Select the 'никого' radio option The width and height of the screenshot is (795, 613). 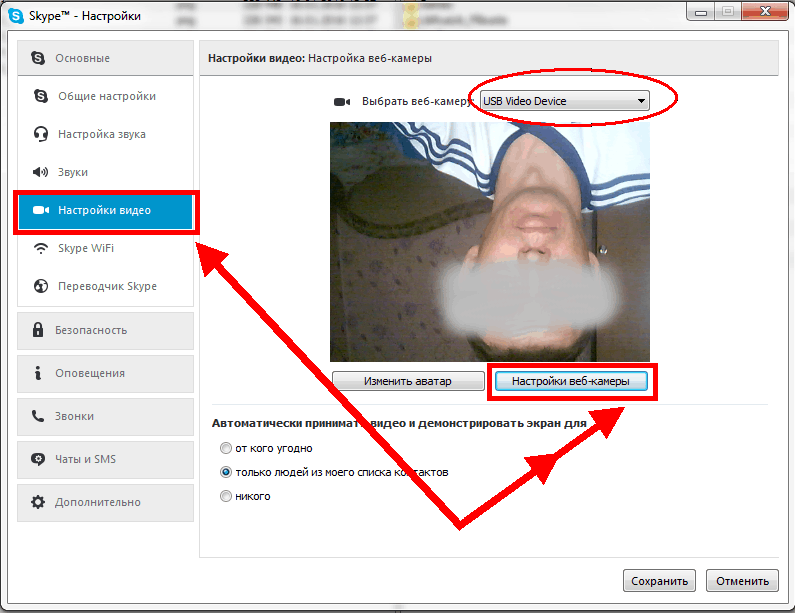coord(226,496)
